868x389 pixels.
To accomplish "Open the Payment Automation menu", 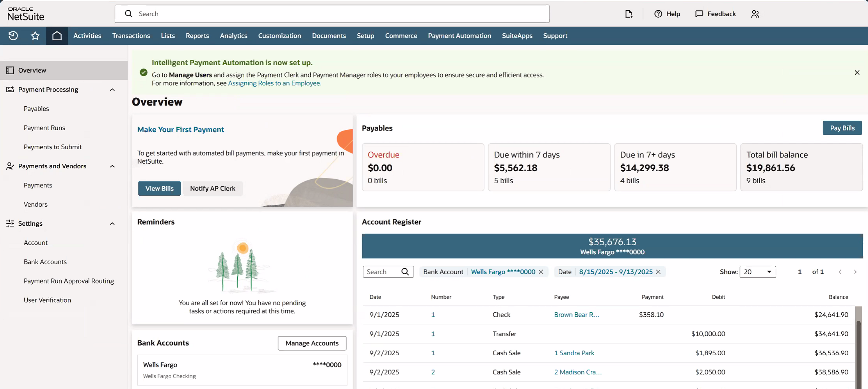I will 459,35.
